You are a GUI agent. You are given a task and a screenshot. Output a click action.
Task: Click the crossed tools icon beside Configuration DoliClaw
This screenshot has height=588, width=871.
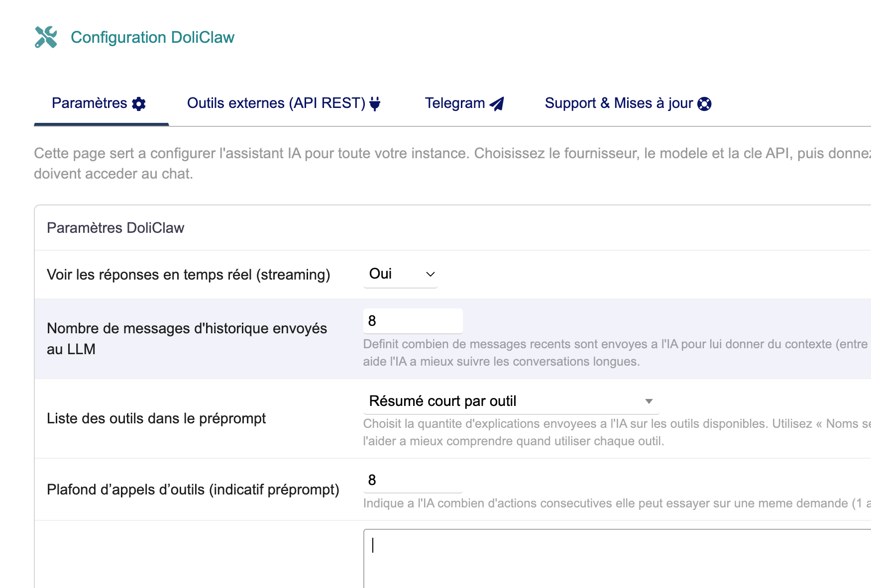click(x=46, y=37)
